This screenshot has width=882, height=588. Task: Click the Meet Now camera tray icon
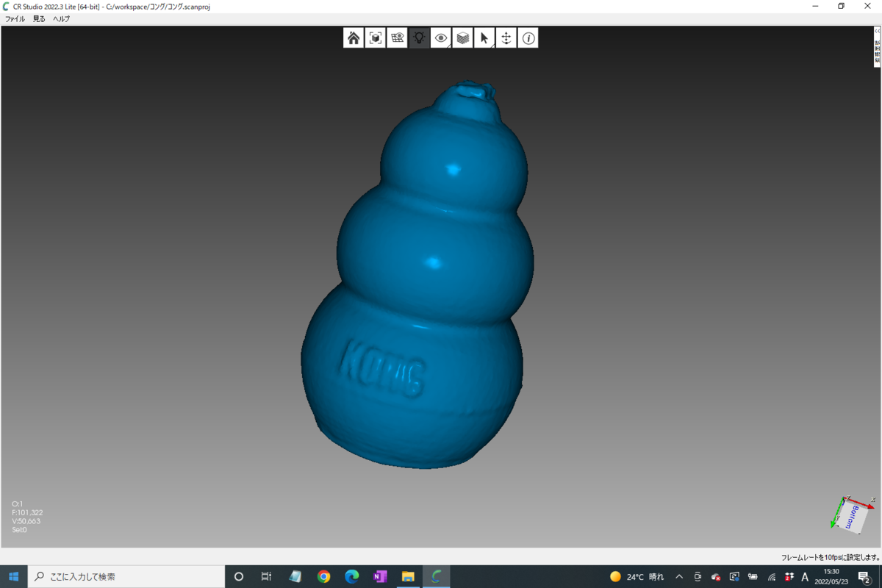point(698,577)
